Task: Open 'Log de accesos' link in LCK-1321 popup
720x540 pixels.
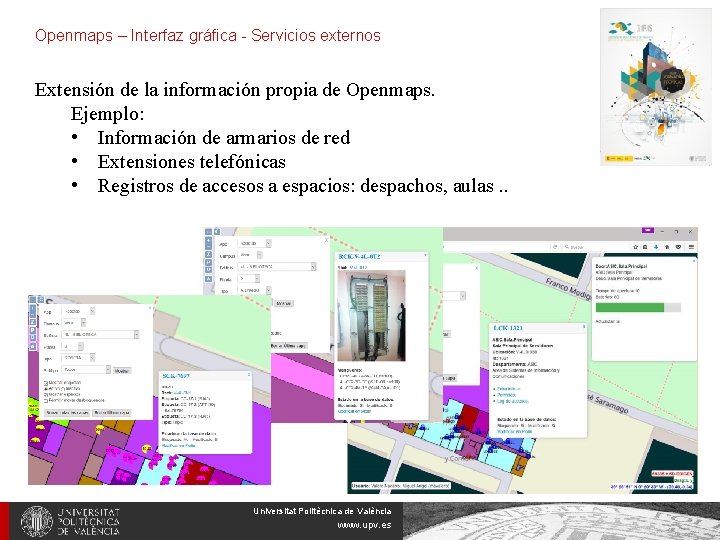Action: (513, 401)
